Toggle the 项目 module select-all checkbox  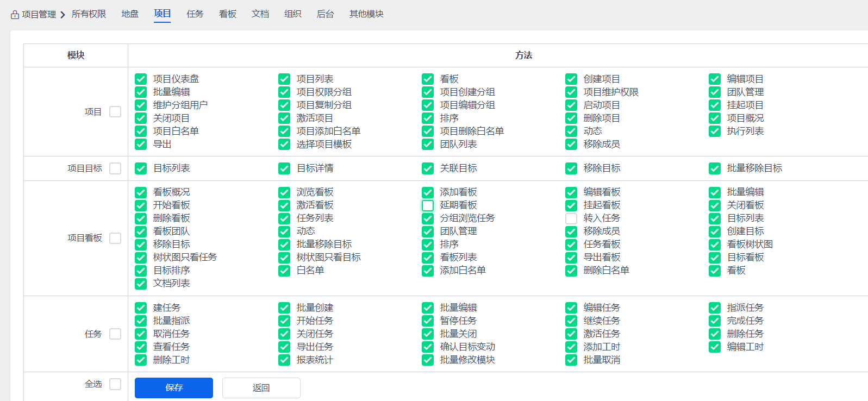(x=115, y=112)
